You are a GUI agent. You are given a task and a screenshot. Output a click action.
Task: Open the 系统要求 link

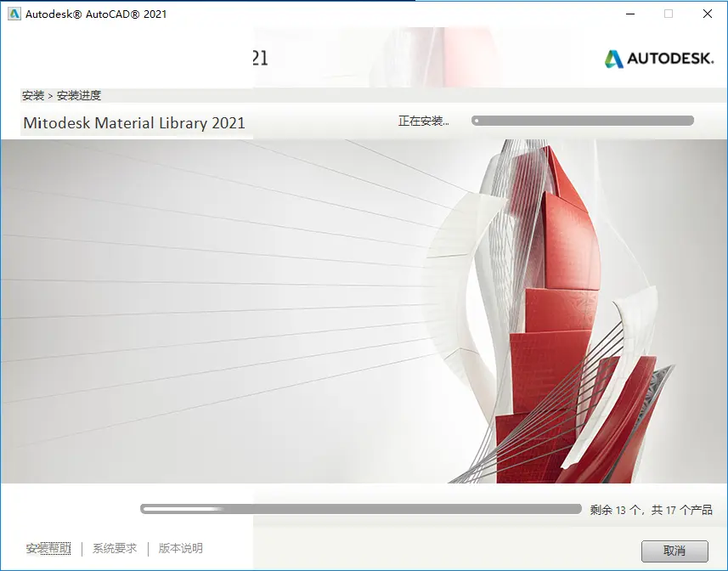coord(115,548)
